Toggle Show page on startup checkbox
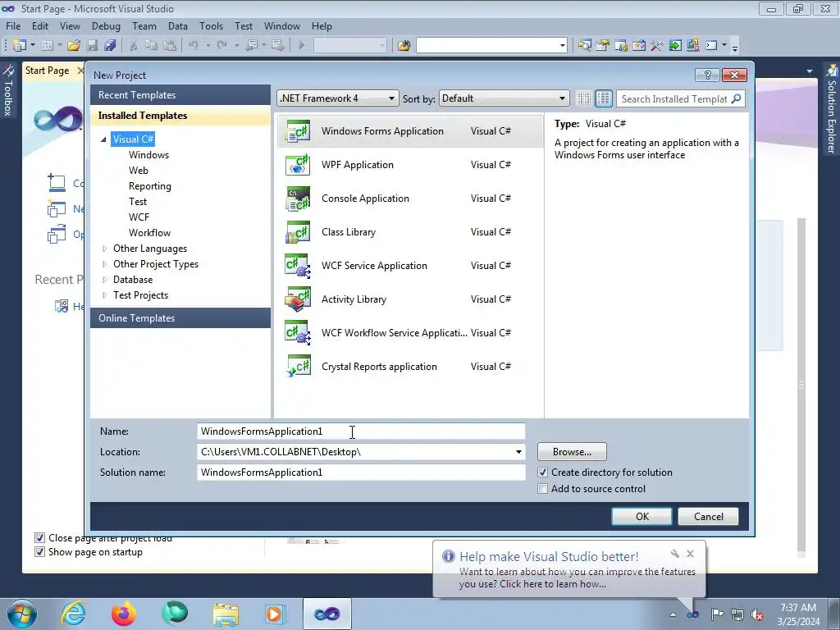Image resolution: width=840 pixels, height=630 pixels. (39, 552)
